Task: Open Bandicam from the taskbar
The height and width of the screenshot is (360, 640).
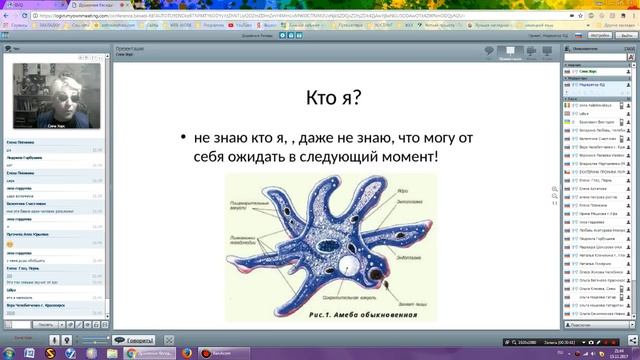Action: 224,353
